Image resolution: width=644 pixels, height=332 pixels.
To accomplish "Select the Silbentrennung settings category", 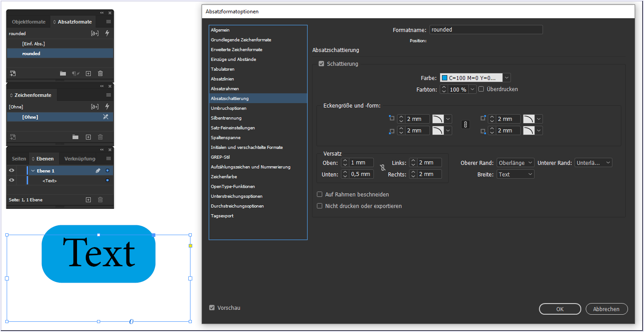I will (x=227, y=118).
